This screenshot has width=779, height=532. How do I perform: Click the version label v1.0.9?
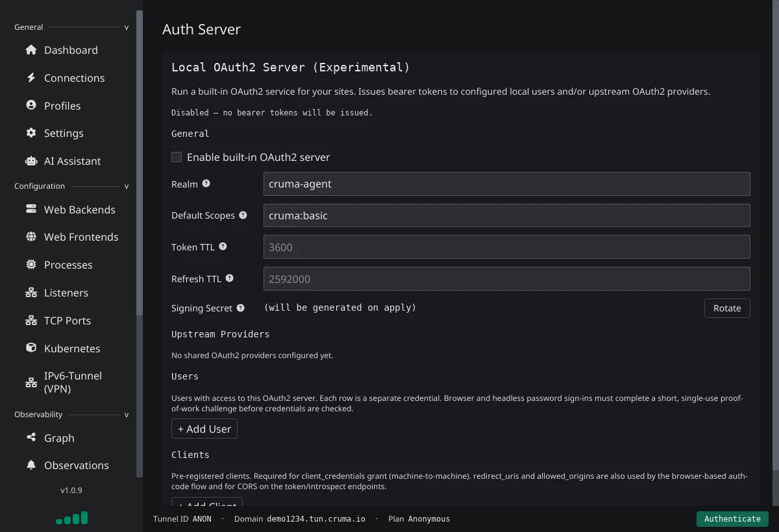[x=71, y=490]
